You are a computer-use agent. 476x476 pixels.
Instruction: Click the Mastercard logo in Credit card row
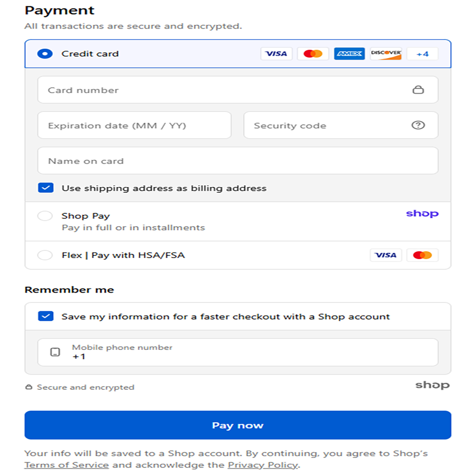click(313, 54)
